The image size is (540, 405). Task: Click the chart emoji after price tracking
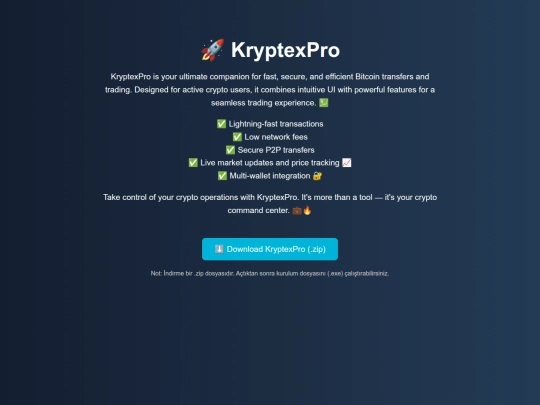(x=347, y=163)
